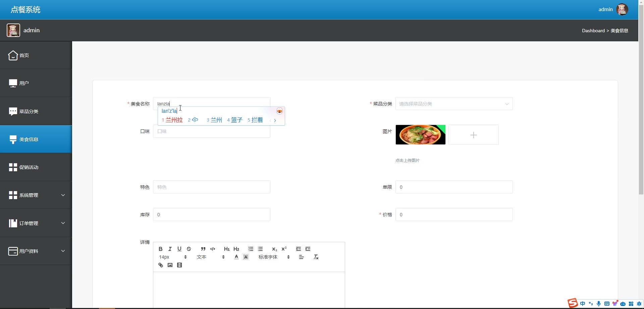Image resolution: width=644 pixels, height=309 pixels.
Task: Toggle Chinese/English mode in Sogou bar
Action: (x=583, y=304)
